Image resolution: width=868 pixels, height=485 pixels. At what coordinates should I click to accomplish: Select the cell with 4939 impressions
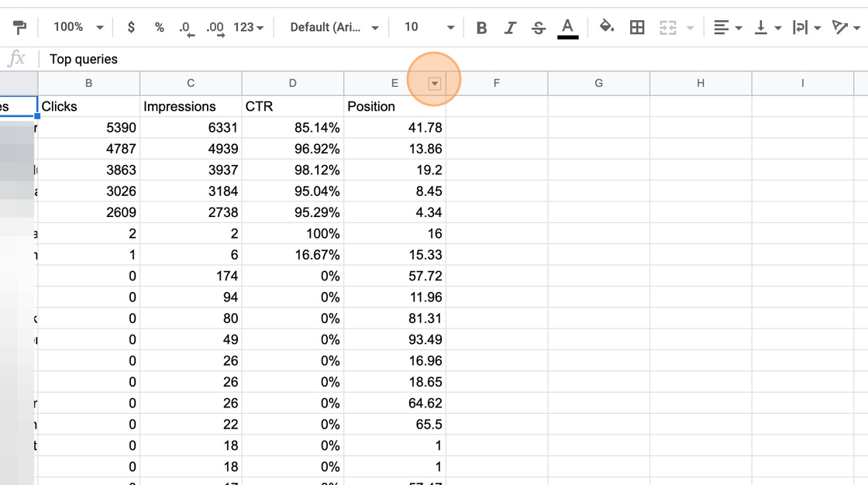(x=191, y=149)
